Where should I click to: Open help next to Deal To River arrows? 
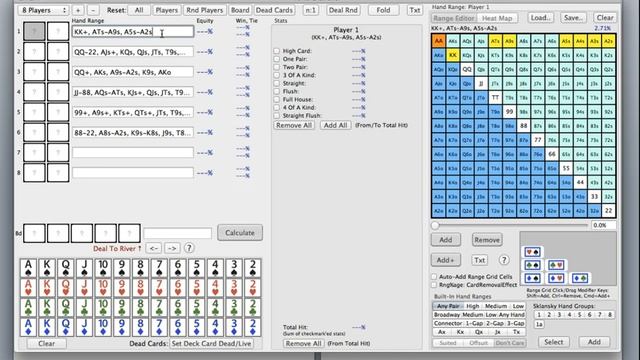189,248
